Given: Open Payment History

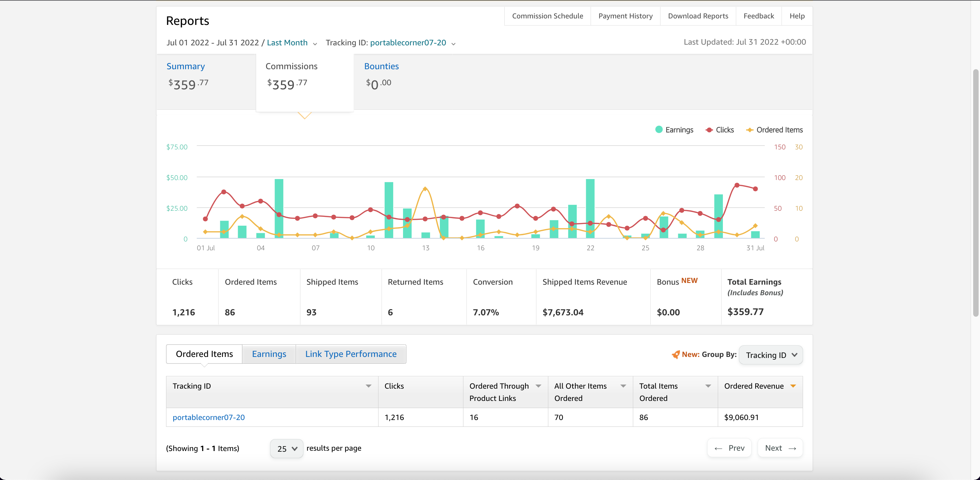Looking at the screenshot, I should coord(625,16).
